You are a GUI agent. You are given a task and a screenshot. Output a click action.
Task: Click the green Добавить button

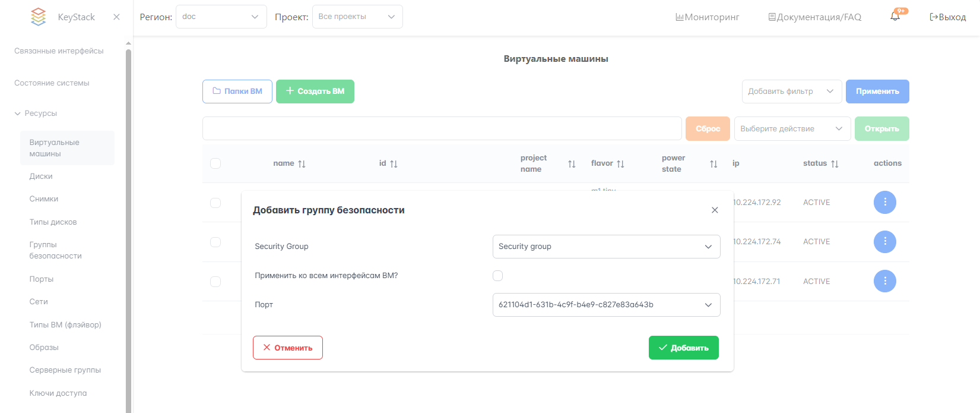coord(683,348)
